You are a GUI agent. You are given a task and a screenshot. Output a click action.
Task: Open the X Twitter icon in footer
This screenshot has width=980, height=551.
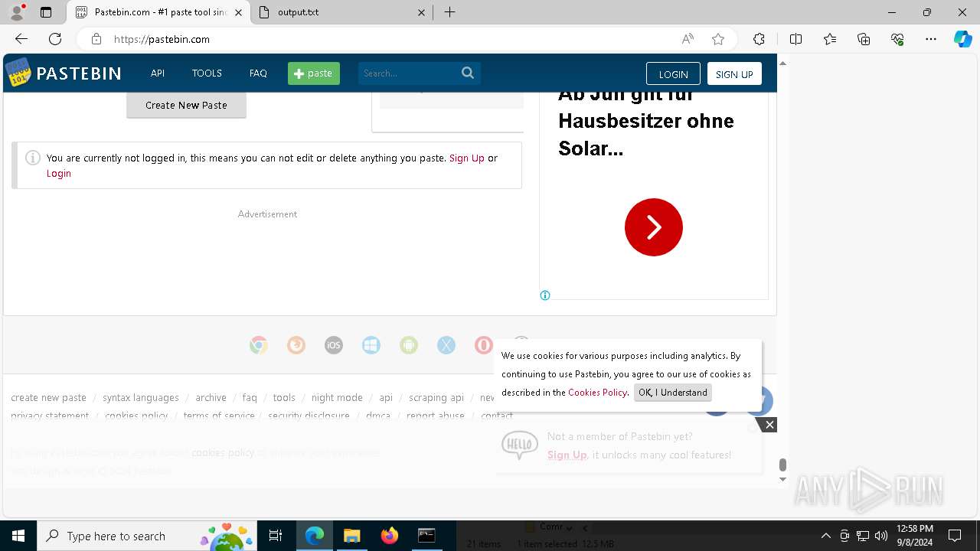pos(446,345)
